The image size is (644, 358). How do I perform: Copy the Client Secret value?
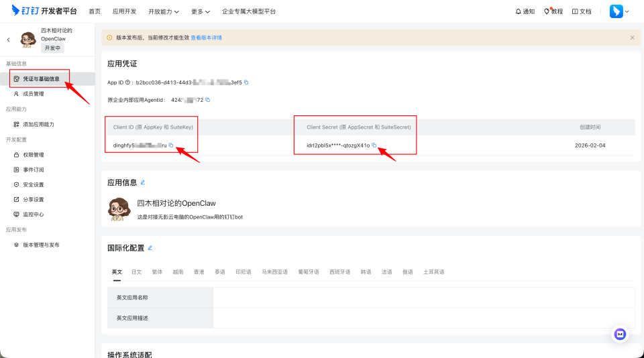click(x=374, y=145)
